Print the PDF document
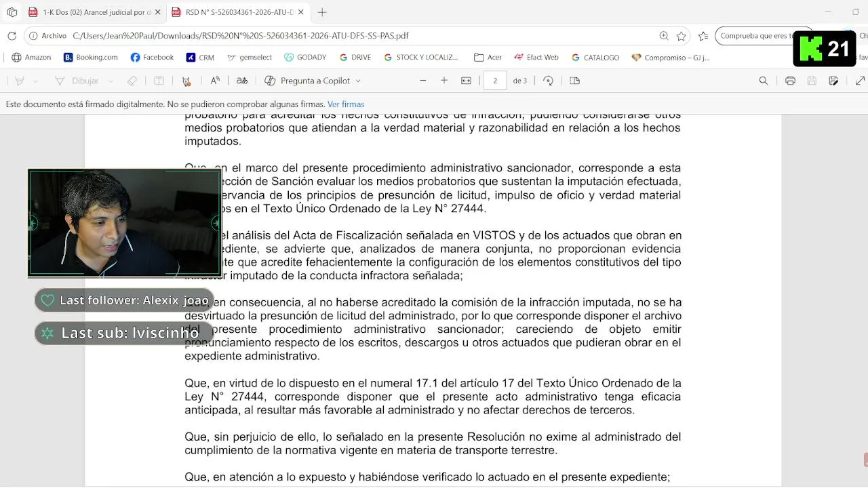The height and width of the screenshot is (488, 868). pyautogui.click(x=790, y=81)
